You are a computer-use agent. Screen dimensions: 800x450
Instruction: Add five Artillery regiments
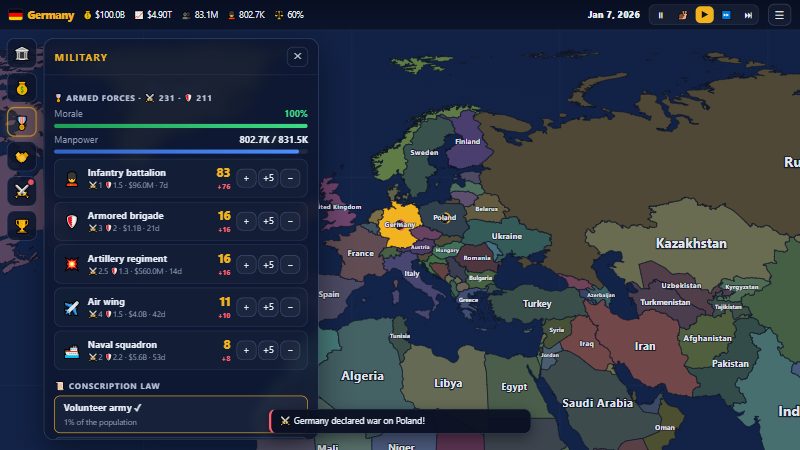(268, 264)
